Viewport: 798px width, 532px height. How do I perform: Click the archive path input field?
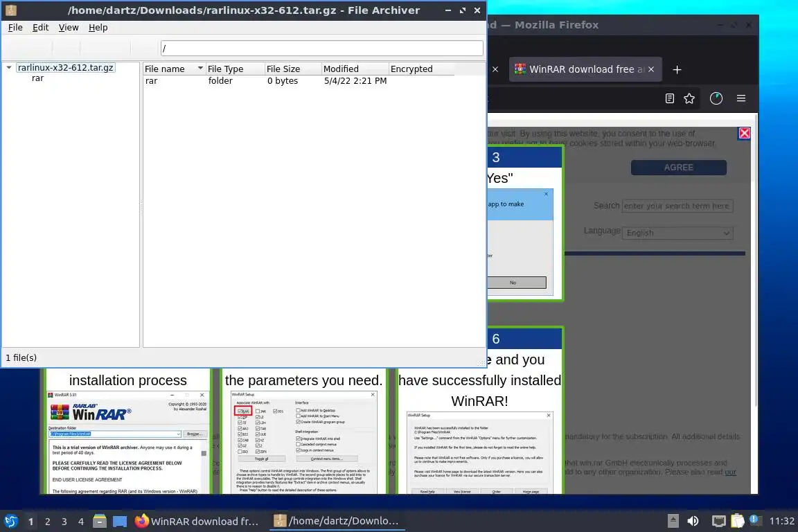321,48
